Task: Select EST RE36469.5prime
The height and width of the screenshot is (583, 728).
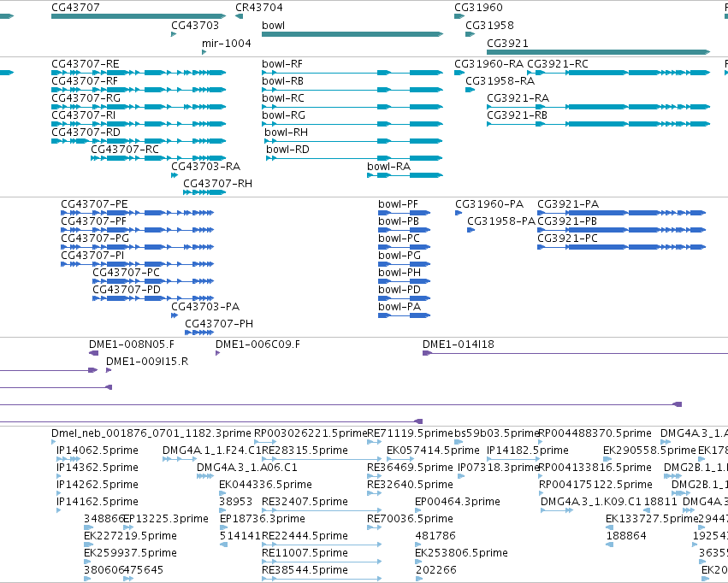Action: tap(374, 476)
